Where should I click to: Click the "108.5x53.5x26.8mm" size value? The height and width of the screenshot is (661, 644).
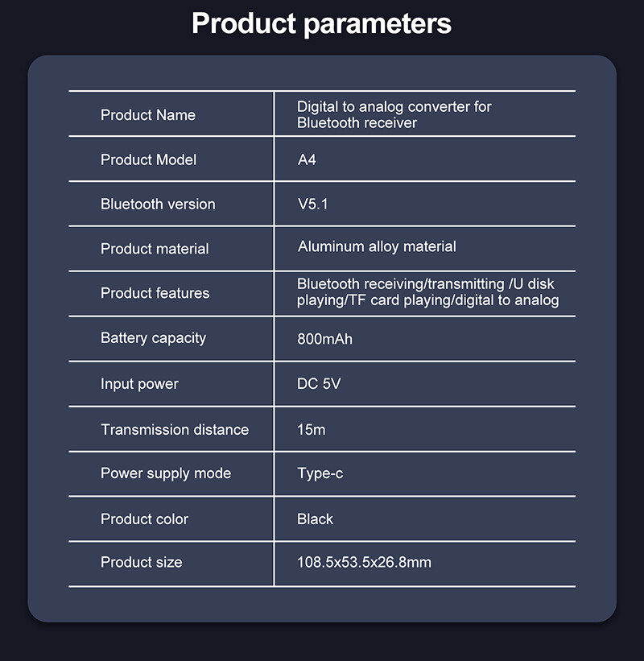click(364, 562)
